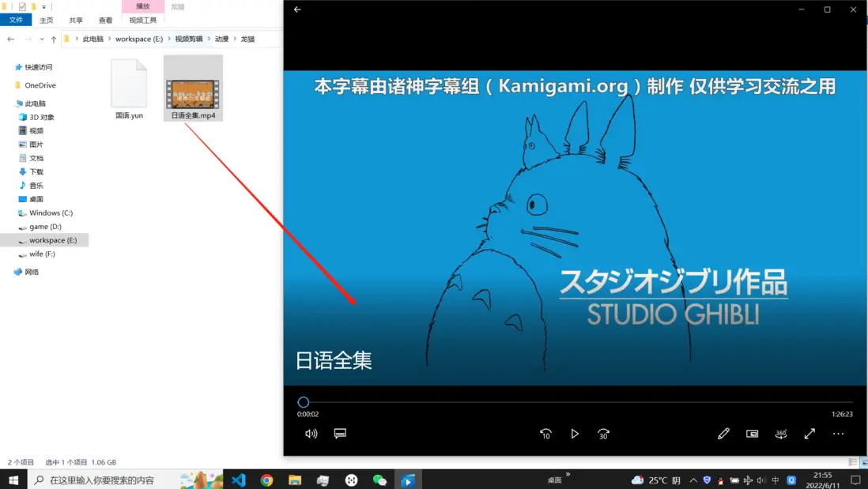Viewport: 868px width, 489px height.
Task: Open recent locations dropdown arrow
Action: tap(42, 39)
